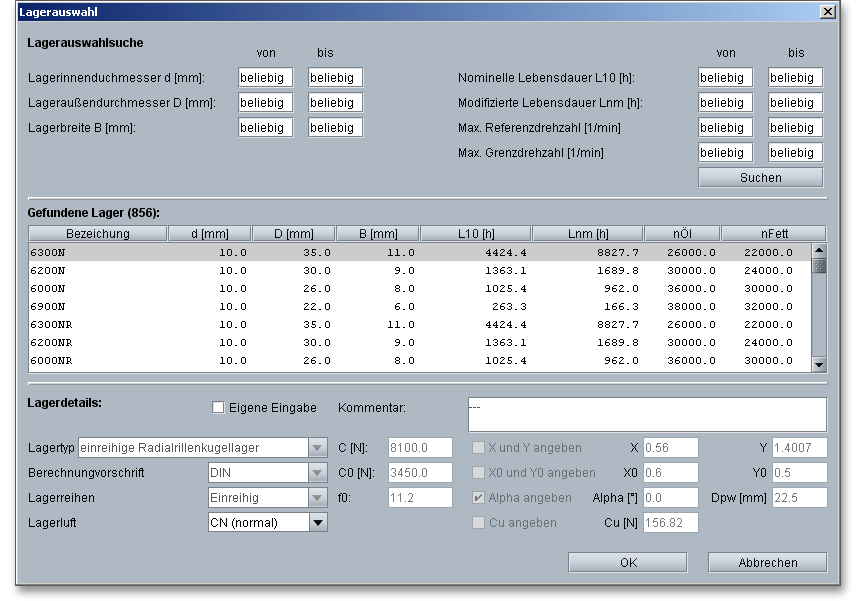Sort results by L10 [h] column
Image resolution: width=856 pixels, height=601 pixels.
pyautogui.click(x=476, y=234)
